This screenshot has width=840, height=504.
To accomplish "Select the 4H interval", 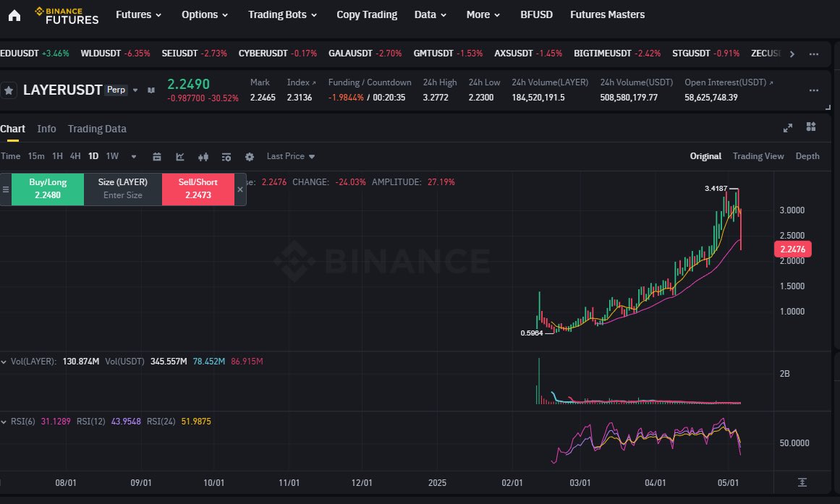I will pyautogui.click(x=75, y=156).
